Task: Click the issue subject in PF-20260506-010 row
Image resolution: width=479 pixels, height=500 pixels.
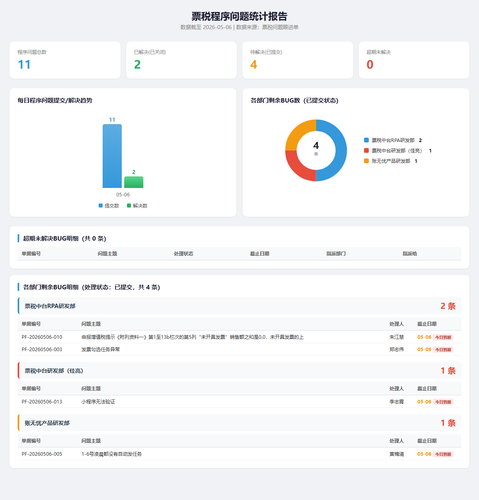Action: (x=193, y=337)
